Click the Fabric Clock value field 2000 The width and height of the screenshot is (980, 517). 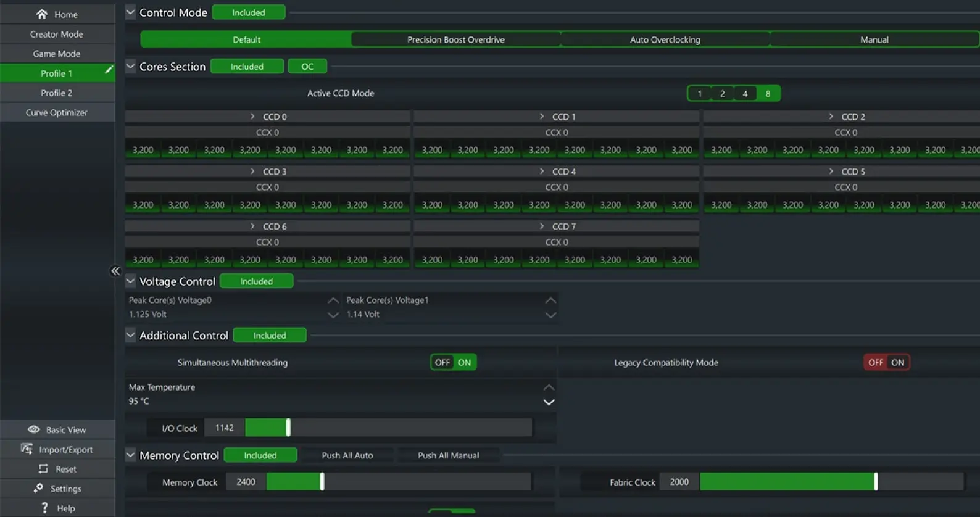679,482
